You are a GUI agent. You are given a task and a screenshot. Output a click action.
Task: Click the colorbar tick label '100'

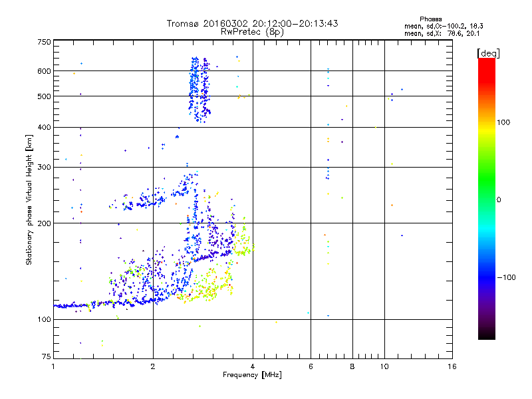point(503,122)
